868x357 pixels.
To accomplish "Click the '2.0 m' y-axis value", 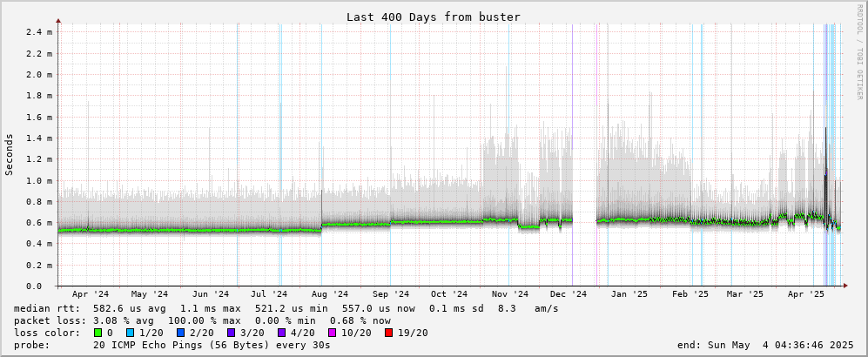I will pyautogui.click(x=39, y=75).
